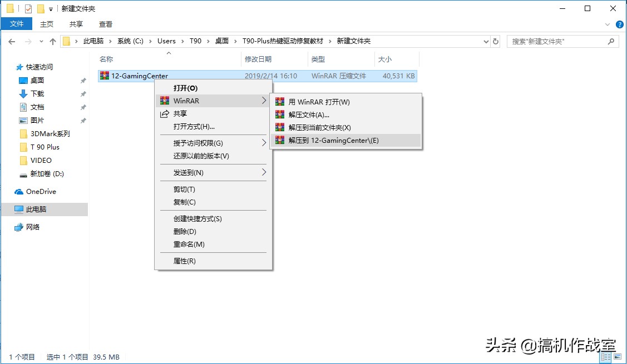Choose '解压到当前文件夹(X)' extraction option
This screenshot has width=627, height=364.
[x=321, y=127]
